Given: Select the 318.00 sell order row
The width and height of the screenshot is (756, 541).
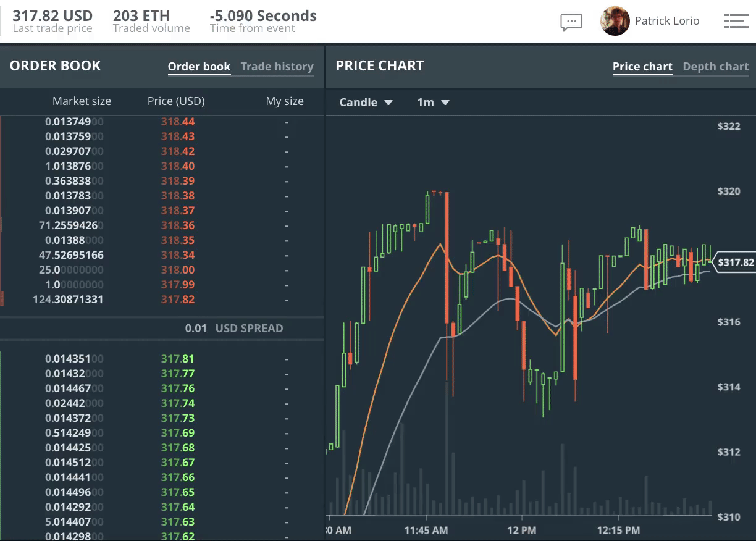Looking at the screenshot, I should coord(178,270).
